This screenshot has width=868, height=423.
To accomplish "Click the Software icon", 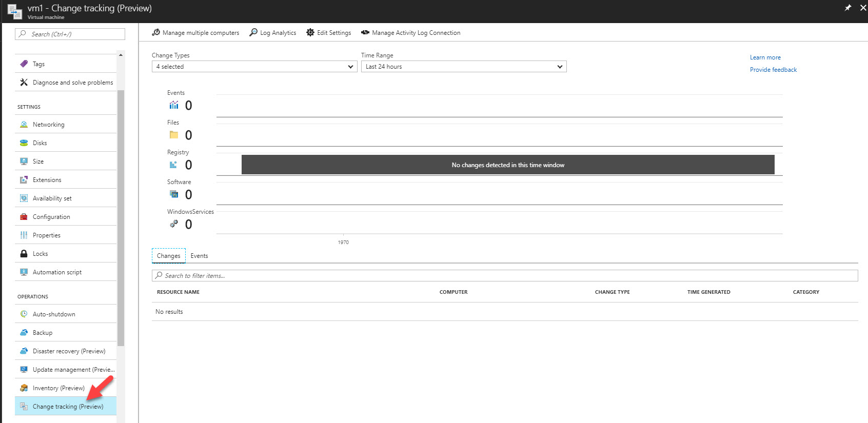I will (x=174, y=194).
